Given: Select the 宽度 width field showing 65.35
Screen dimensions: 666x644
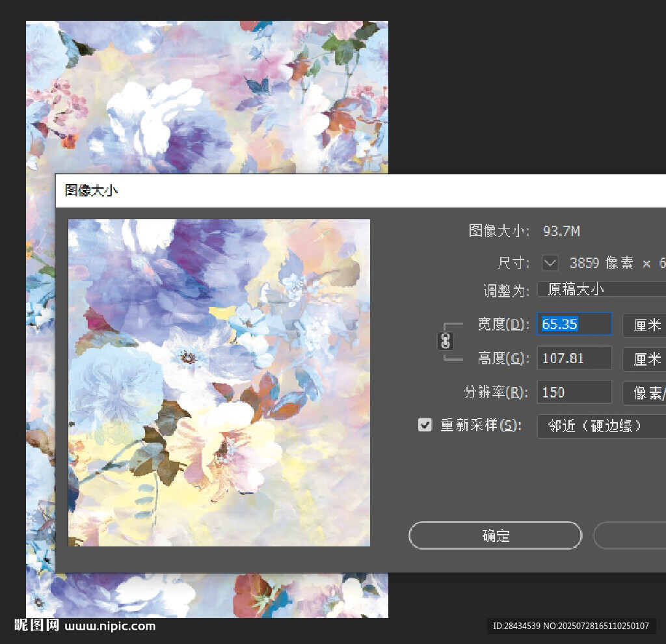Looking at the screenshot, I should pyautogui.click(x=574, y=324).
